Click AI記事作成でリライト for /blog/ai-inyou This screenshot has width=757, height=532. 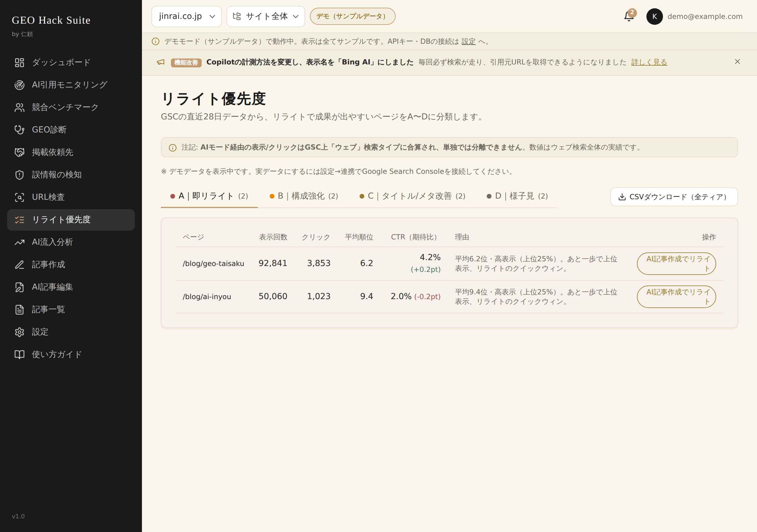(676, 297)
